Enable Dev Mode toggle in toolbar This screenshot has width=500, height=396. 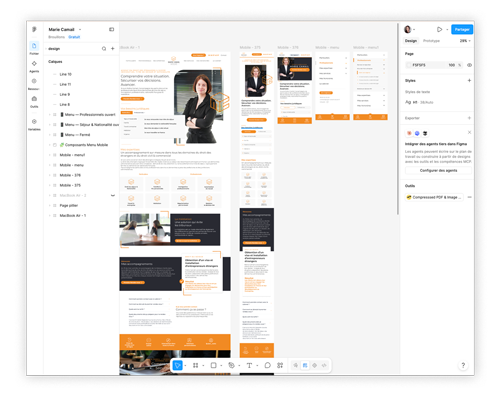click(x=324, y=365)
